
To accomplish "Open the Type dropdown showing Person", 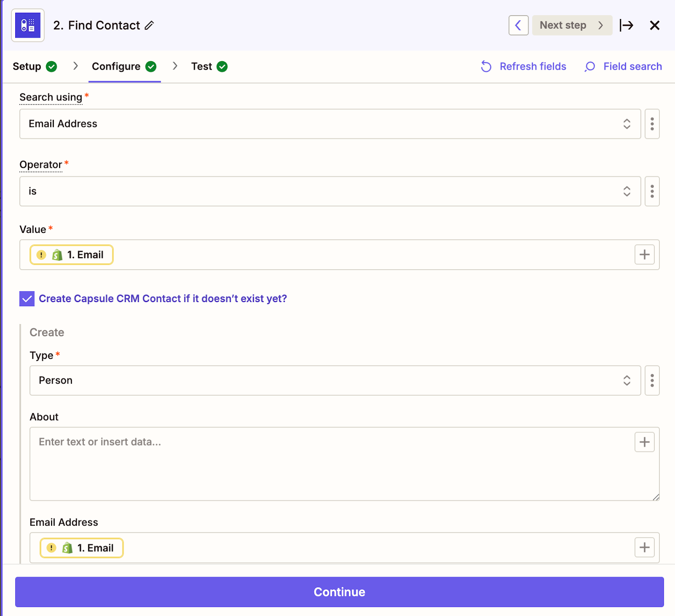I will coord(335,381).
